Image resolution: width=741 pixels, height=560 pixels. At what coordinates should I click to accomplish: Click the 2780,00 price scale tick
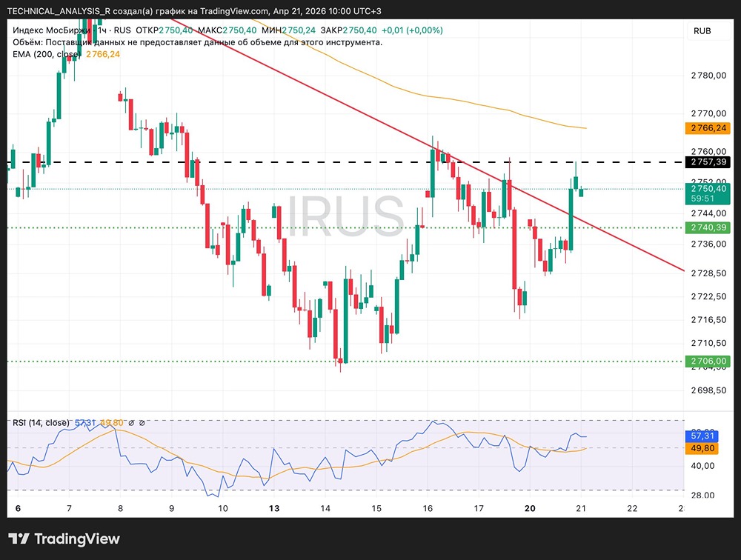pyautogui.click(x=708, y=76)
